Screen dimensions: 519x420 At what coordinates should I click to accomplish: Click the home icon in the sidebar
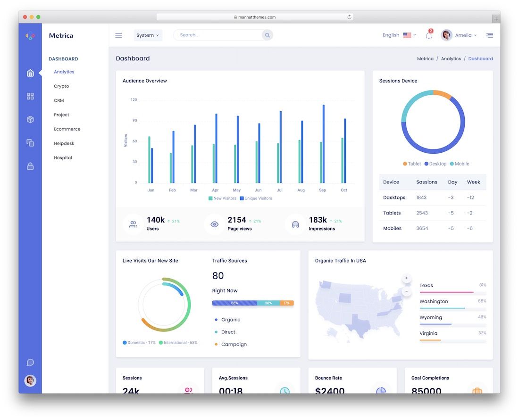[30, 73]
